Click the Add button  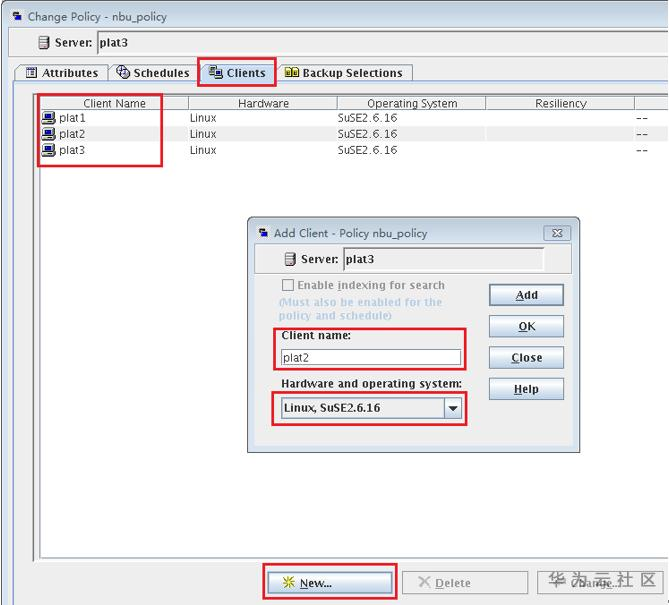point(526,295)
